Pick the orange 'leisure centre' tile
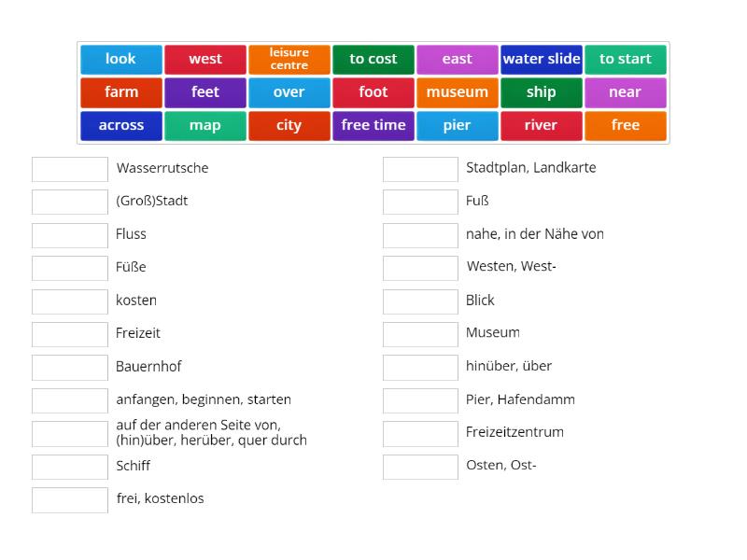Screen dimensions: 747x560 [x=289, y=60]
